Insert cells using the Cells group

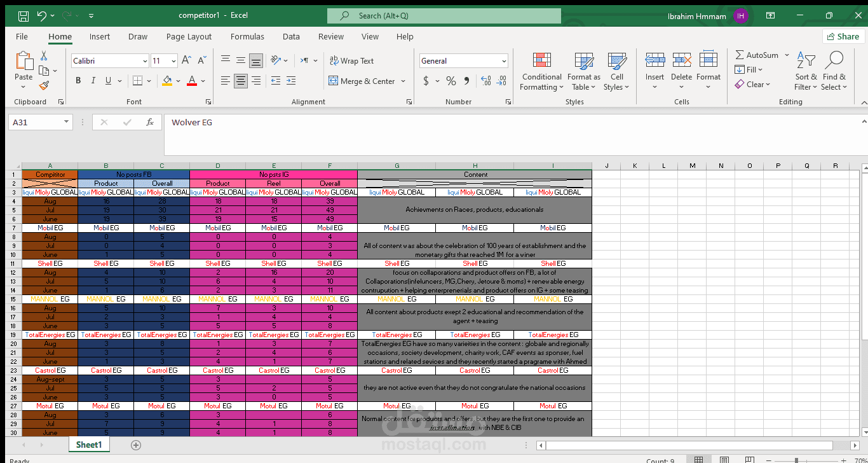click(x=654, y=71)
